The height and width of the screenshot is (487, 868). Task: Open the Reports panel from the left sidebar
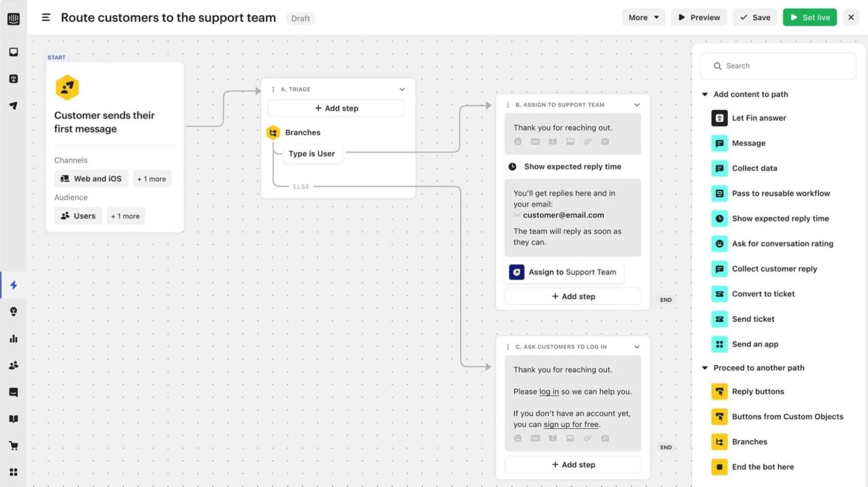click(13, 338)
